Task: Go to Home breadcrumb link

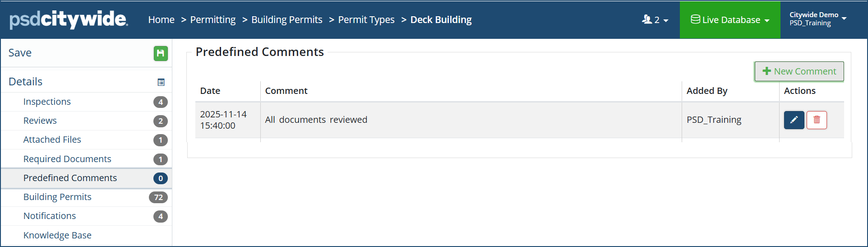Action: [162, 20]
